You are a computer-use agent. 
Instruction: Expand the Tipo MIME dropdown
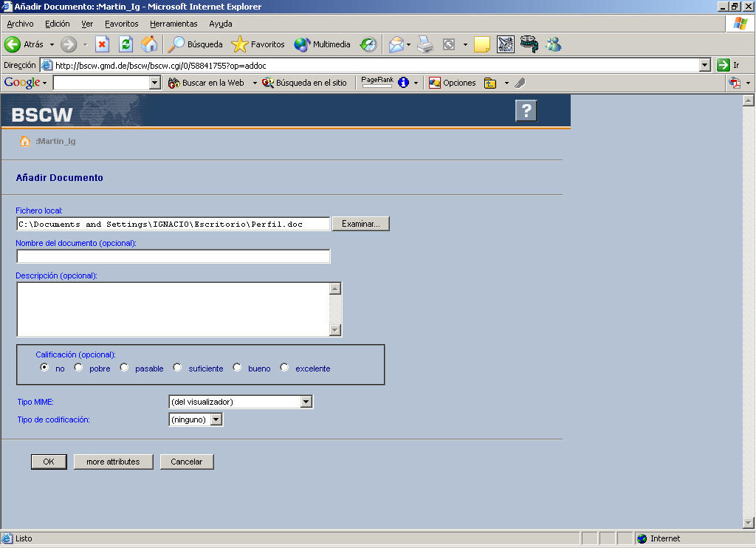306,402
